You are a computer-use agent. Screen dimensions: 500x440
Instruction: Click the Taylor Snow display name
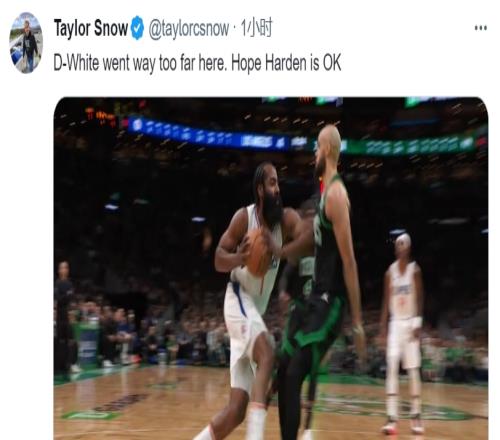click(91, 28)
